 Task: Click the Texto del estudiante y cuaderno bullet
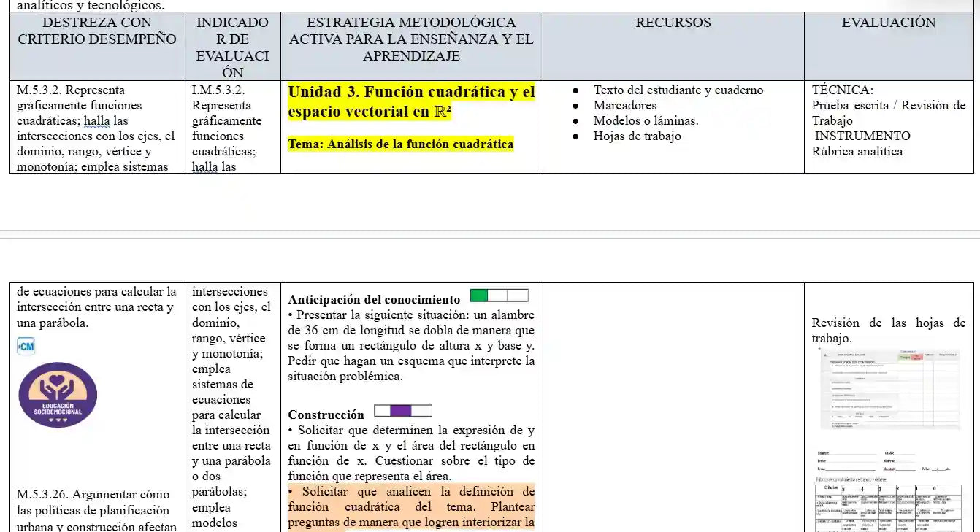click(678, 90)
